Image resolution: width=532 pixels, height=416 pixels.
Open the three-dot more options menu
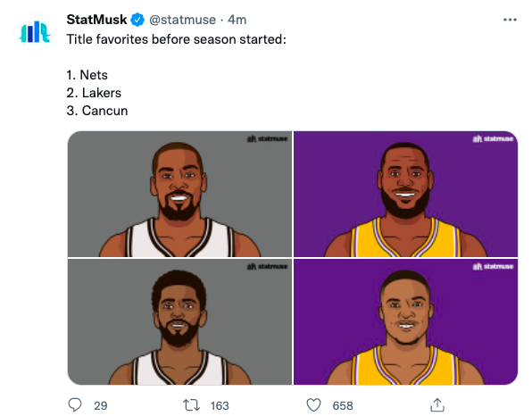click(510, 20)
